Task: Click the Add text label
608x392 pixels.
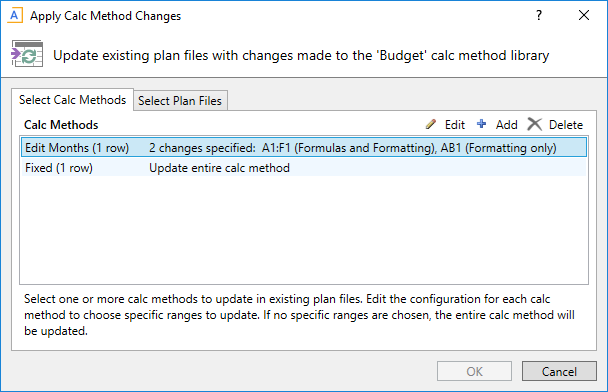Action: (506, 125)
